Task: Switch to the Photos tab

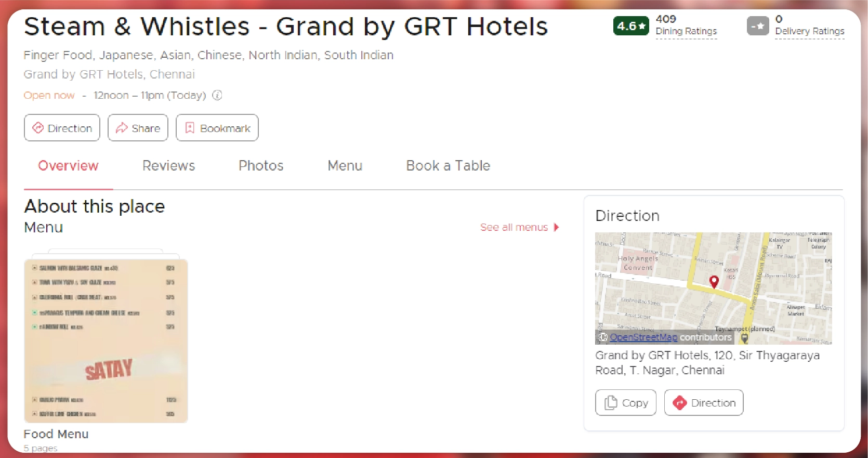Action: tap(261, 166)
